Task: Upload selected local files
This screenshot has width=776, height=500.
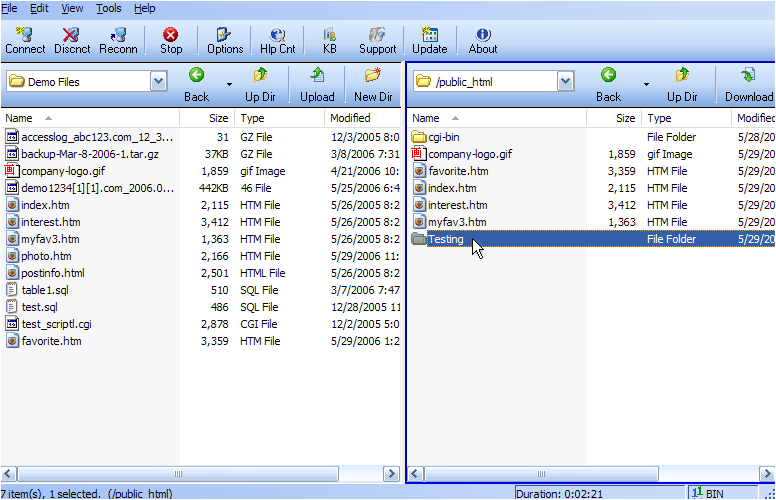Action: pos(317,85)
